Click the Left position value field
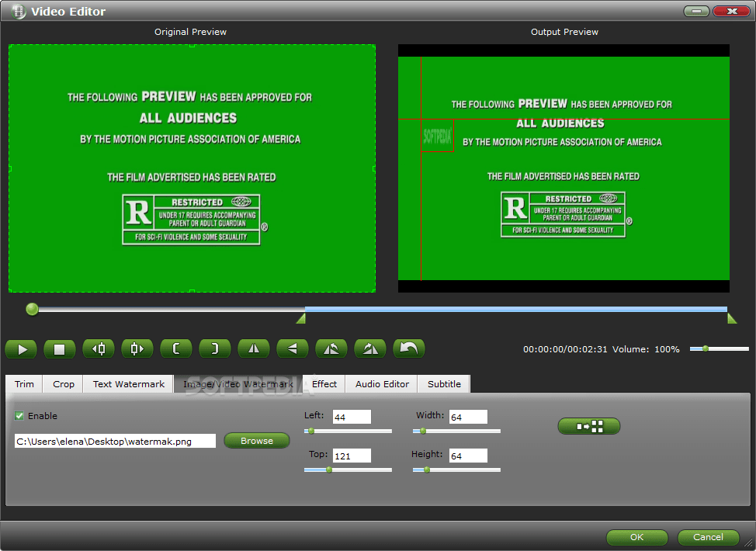 [352, 417]
